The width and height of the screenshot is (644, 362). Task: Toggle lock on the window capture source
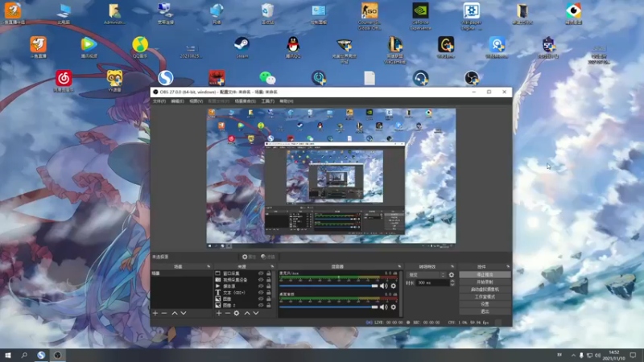point(268,274)
